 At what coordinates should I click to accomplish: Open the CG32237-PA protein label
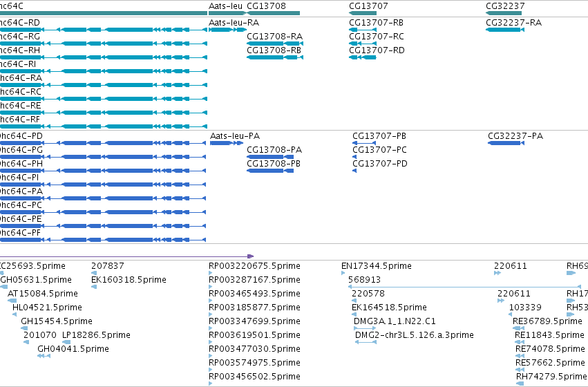click(515, 135)
